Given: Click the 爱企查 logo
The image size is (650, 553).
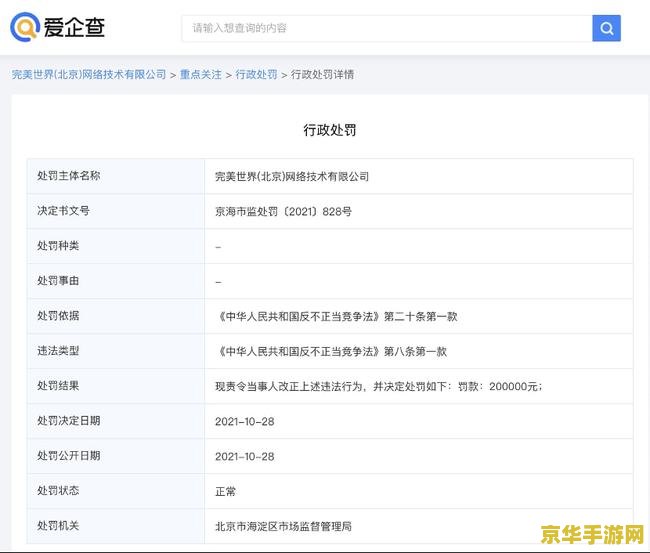Looking at the screenshot, I should [58, 27].
